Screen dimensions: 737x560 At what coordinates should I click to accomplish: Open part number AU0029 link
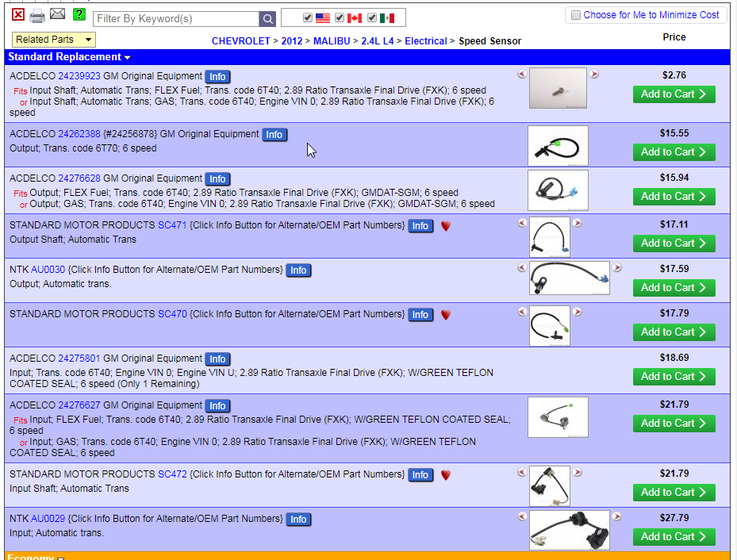click(48, 519)
